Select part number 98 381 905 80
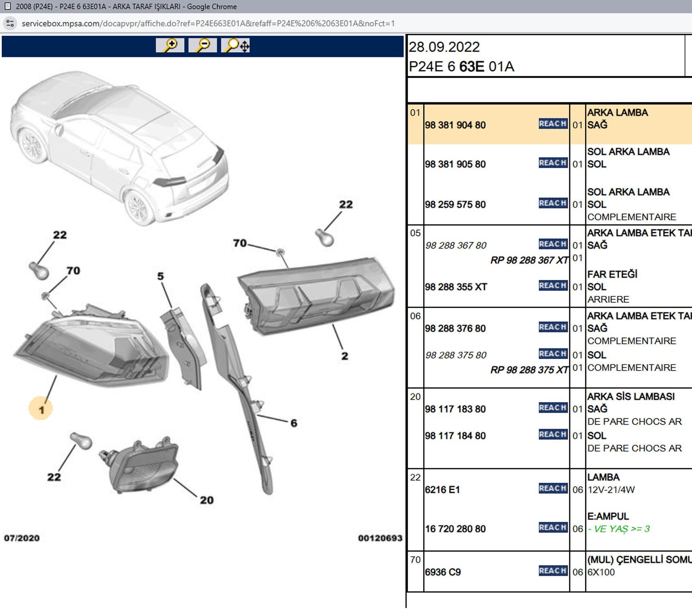The width and height of the screenshot is (692, 616). (x=455, y=164)
